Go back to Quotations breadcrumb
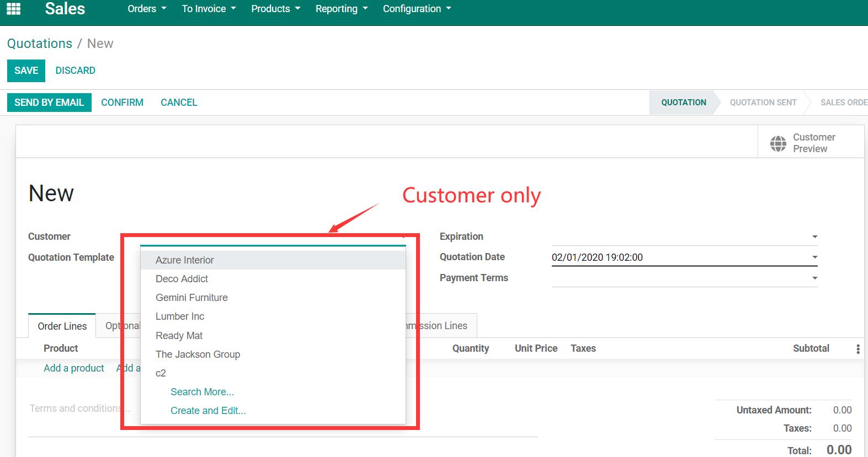 [x=40, y=44]
